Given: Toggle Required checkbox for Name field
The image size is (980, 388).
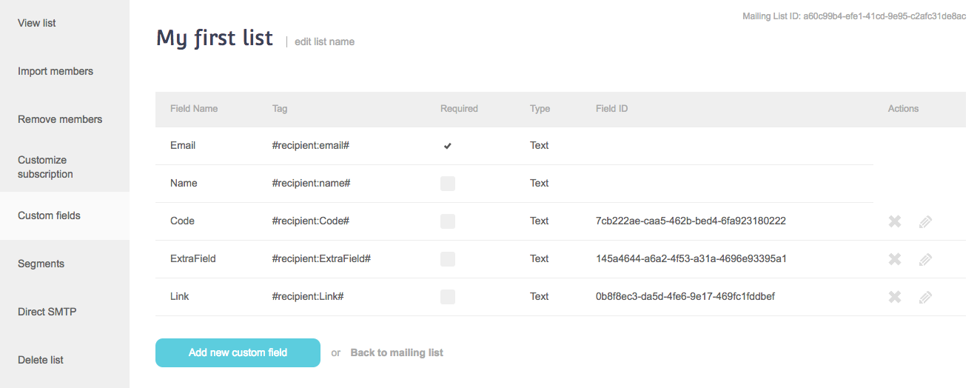Looking at the screenshot, I should [x=448, y=184].
